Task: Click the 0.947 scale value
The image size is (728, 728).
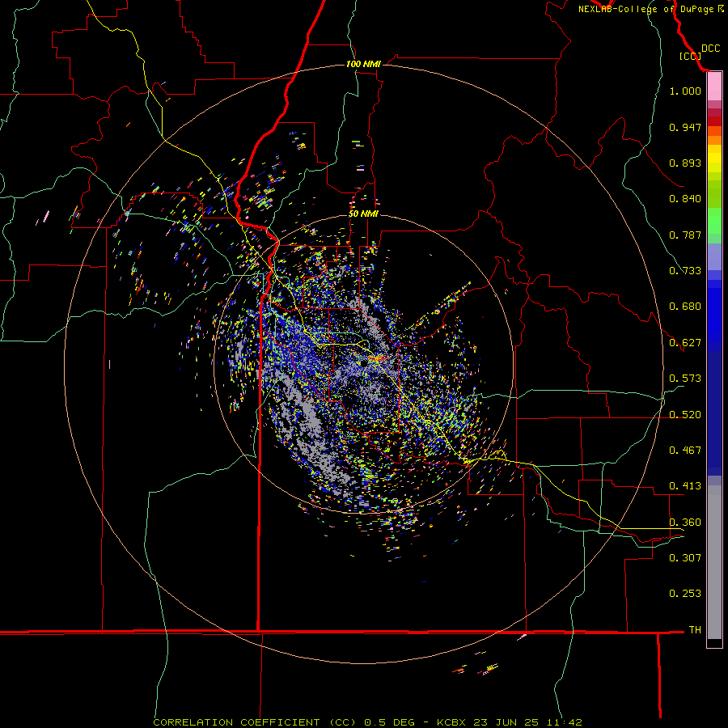Action: click(x=685, y=127)
